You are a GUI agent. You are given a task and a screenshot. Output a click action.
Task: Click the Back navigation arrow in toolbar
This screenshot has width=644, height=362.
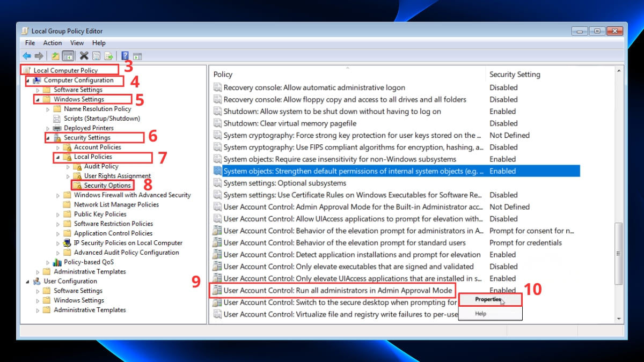pos(27,55)
